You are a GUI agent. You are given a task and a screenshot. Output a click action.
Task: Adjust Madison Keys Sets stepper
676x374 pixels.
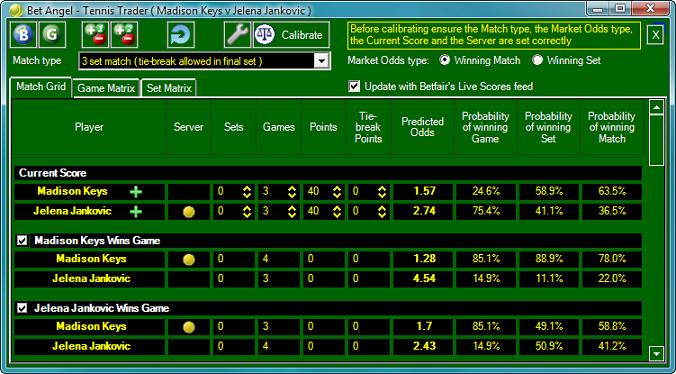pos(247,192)
